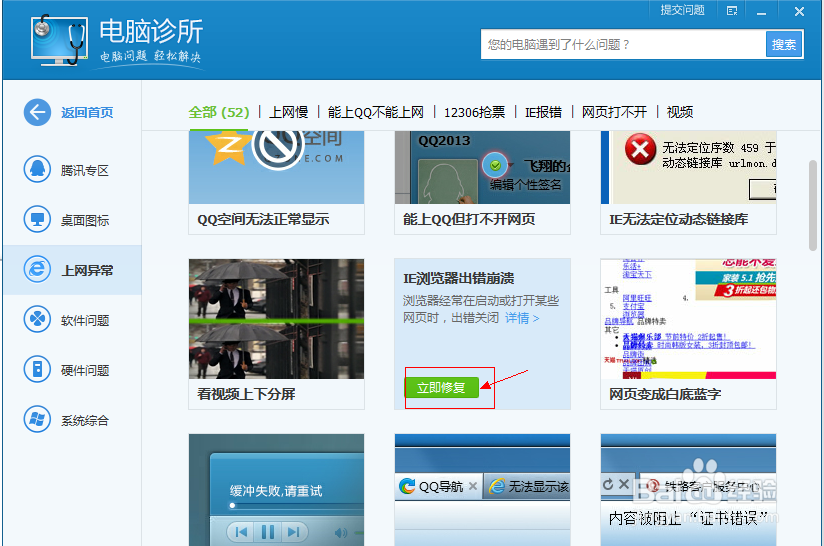Click the 电脑诊所 stethoscope logo
Viewport: 824px width, 546px height.
tap(59, 40)
